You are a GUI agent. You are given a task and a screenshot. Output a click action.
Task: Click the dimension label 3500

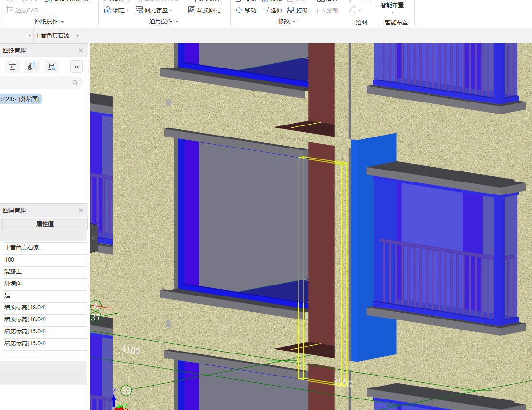coord(342,383)
